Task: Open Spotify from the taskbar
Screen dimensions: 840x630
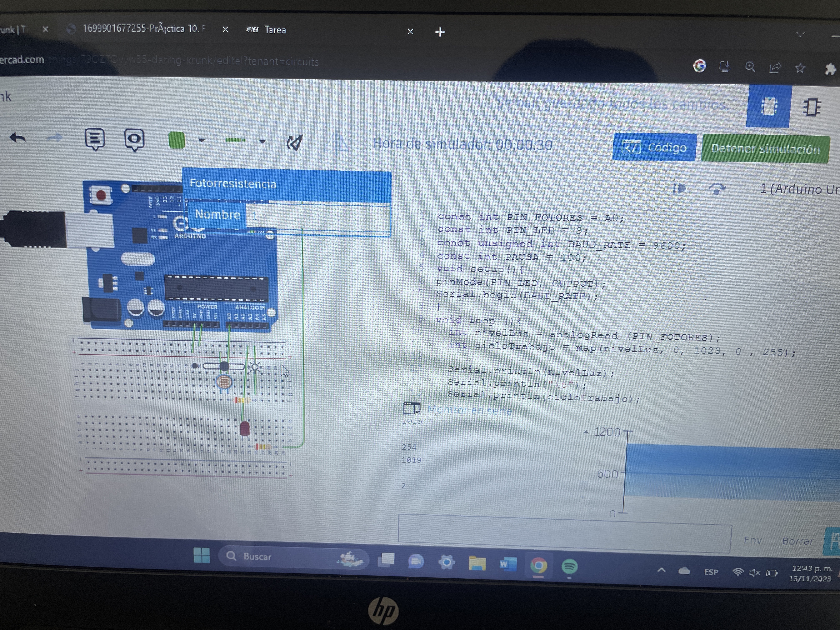Action: pyautogui.click(x=569, y=567)
